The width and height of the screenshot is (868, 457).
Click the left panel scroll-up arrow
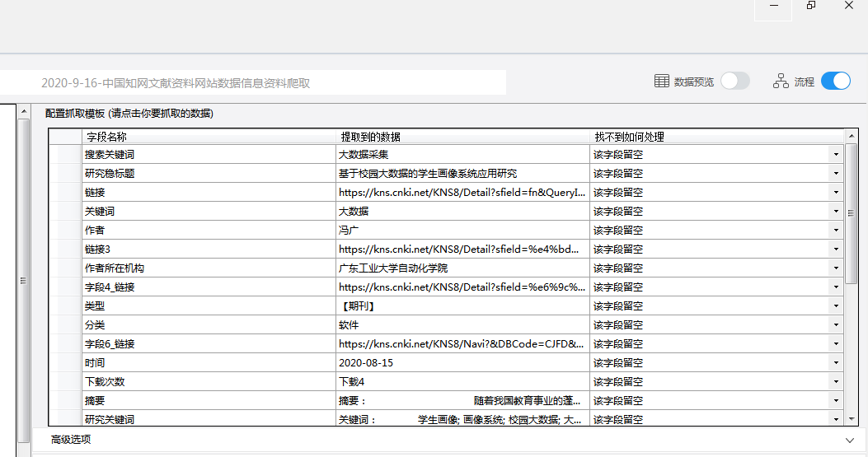[24, 112]
